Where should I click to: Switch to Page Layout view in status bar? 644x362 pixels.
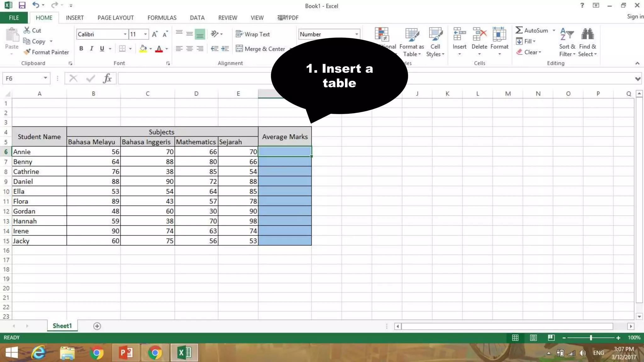coord(533,337)
